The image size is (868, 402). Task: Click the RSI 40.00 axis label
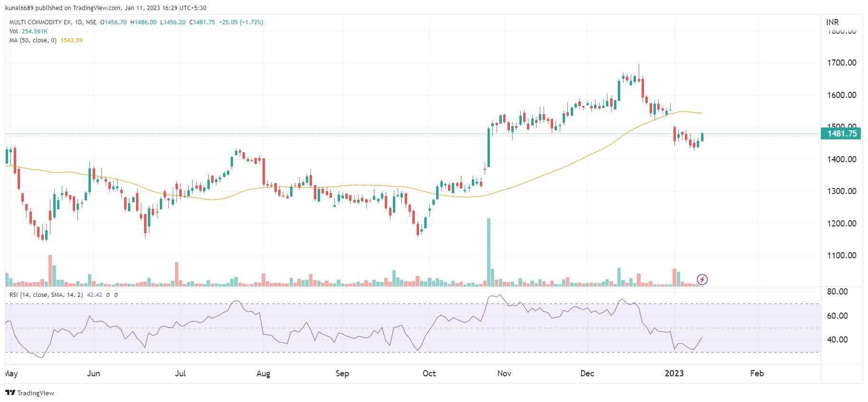(837, 340)
